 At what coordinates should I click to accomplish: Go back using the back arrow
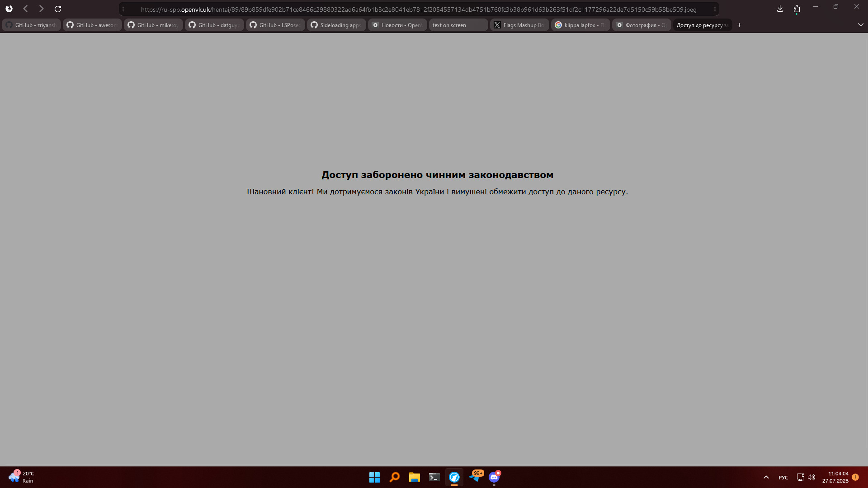(x=26, y=9)
